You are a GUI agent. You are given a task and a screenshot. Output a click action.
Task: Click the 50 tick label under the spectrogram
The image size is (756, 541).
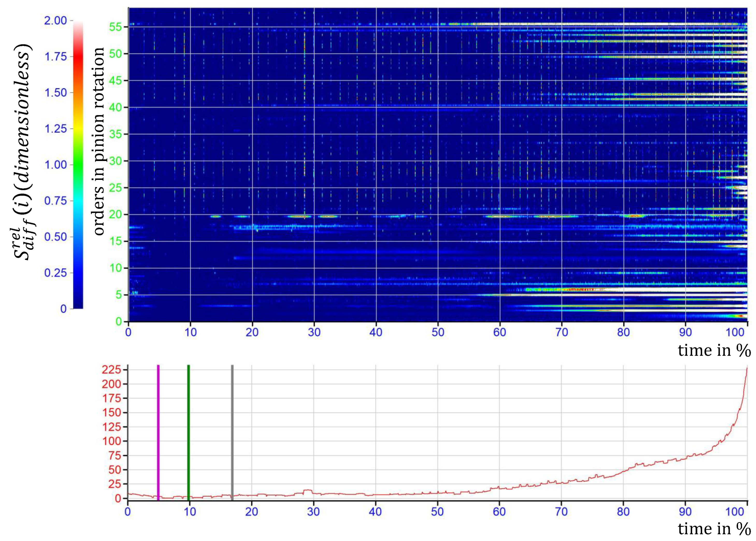(x=438, y=332)
